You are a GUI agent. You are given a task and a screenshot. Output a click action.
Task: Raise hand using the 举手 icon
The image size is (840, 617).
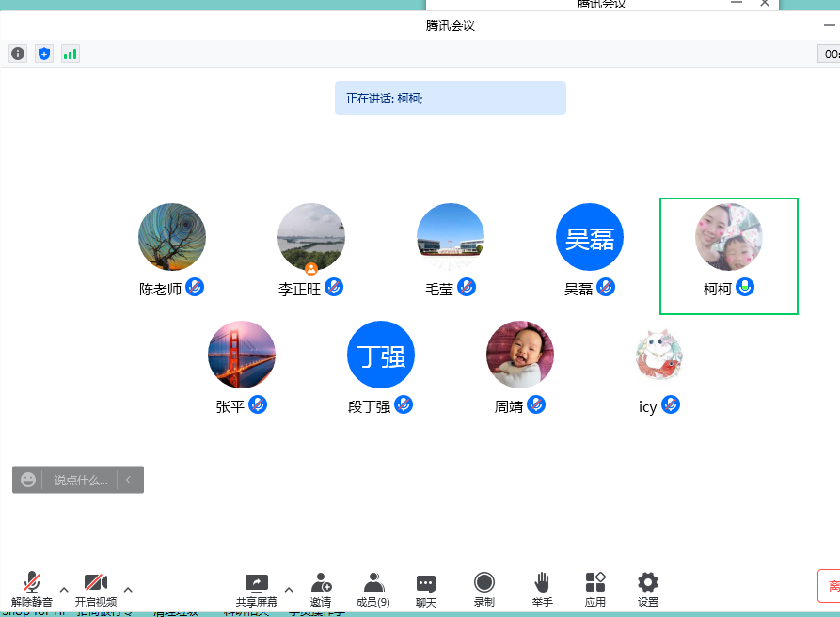(x=542, y=589)
